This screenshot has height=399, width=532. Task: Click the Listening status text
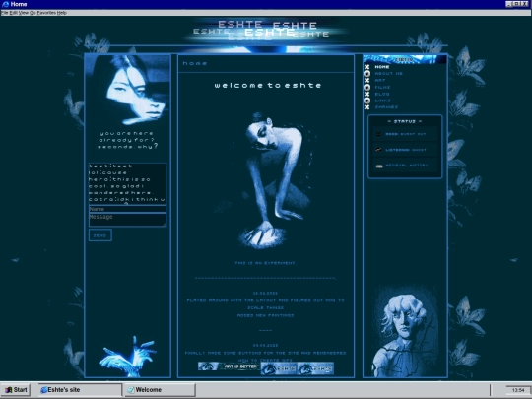pos(406,150)
